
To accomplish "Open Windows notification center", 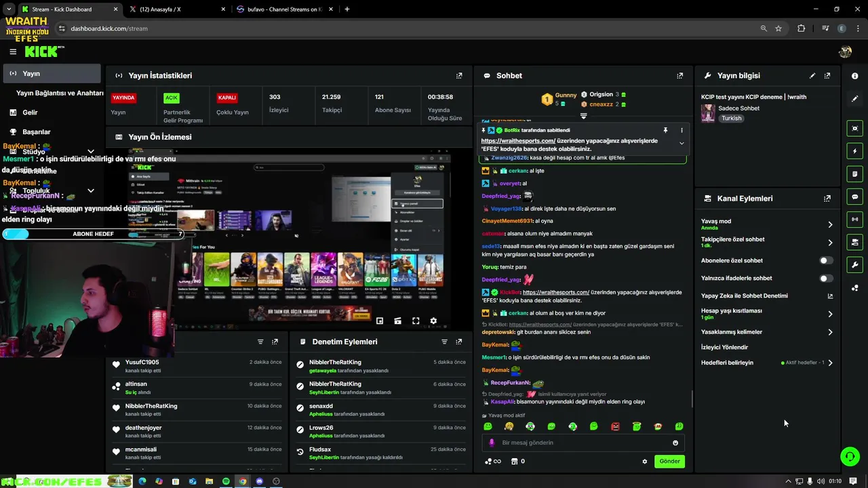I will click(853, 481).
